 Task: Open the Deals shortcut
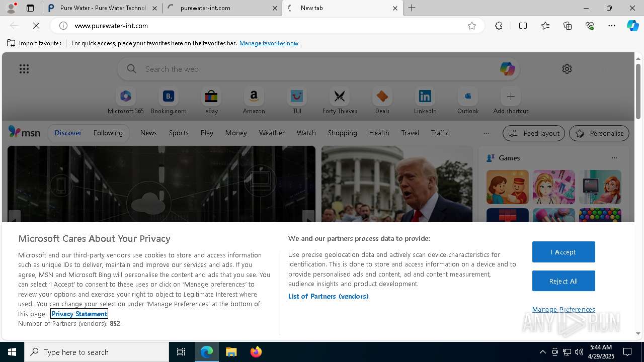382,101
